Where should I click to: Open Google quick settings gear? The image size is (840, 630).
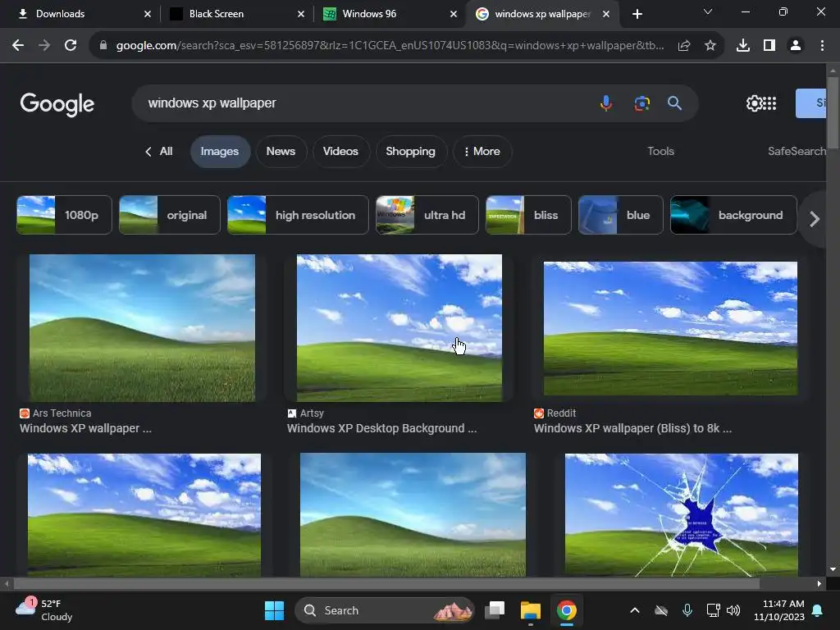tap(753, 103)
